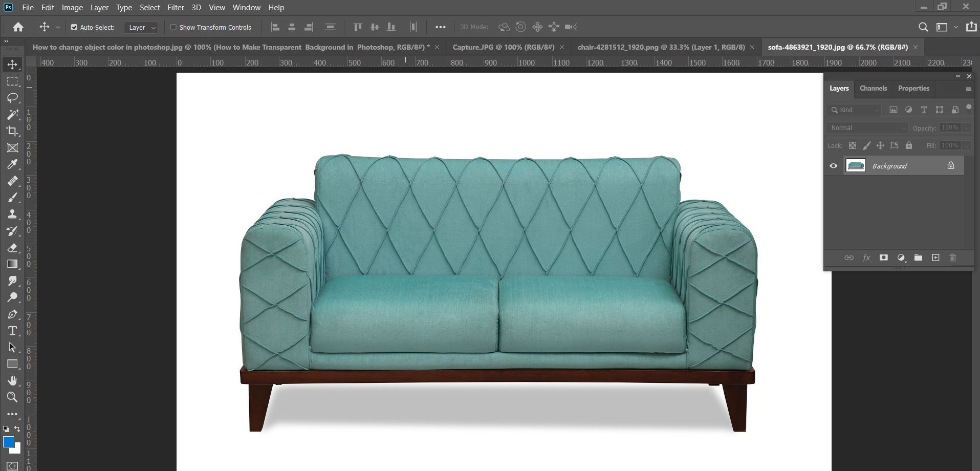Select the Crop tool

pos(13,131)
